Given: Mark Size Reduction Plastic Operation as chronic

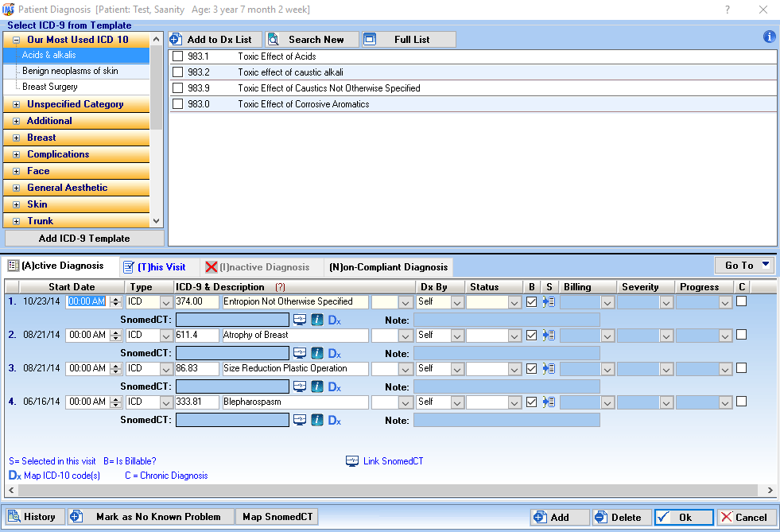Looking at the screenshot, I should 741,367.
